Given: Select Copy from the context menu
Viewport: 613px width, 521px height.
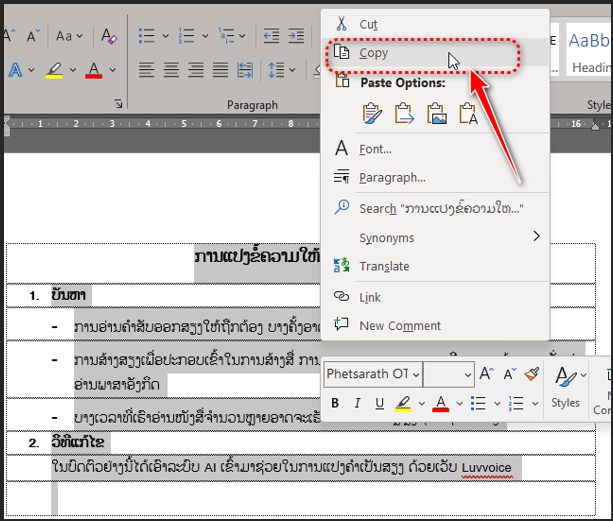Looking at the screenshot, I should pos(373,53).
